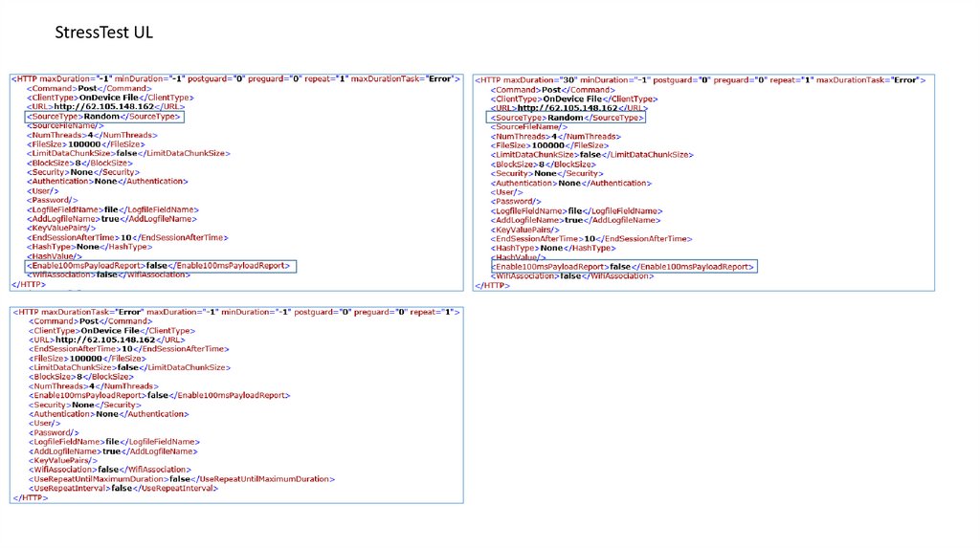Image resolution: width=980 pixels, height=549 pixels.
Task: Click WifiAssociation false in upper-left block
Action: (108, 275)
